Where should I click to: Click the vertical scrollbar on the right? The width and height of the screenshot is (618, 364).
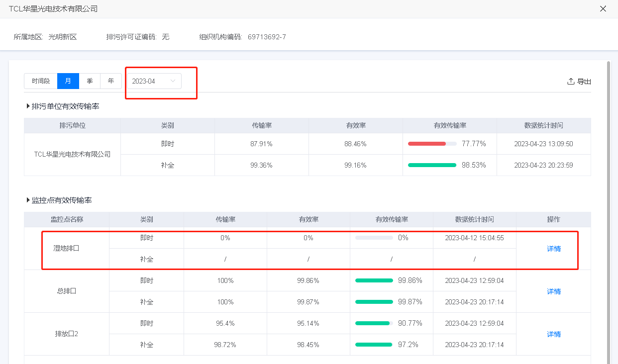[608, 212]
